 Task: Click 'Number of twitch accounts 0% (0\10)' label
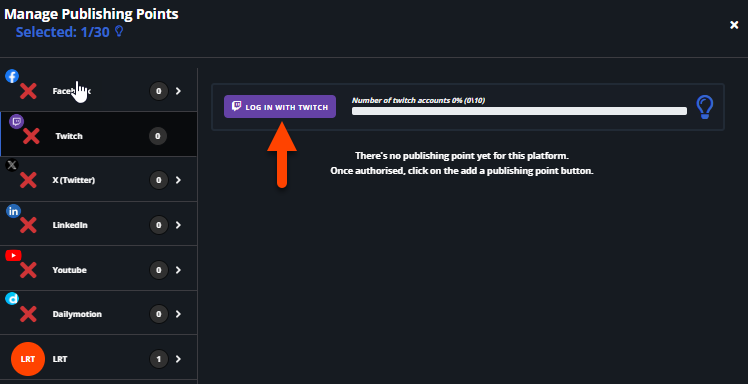418,100
